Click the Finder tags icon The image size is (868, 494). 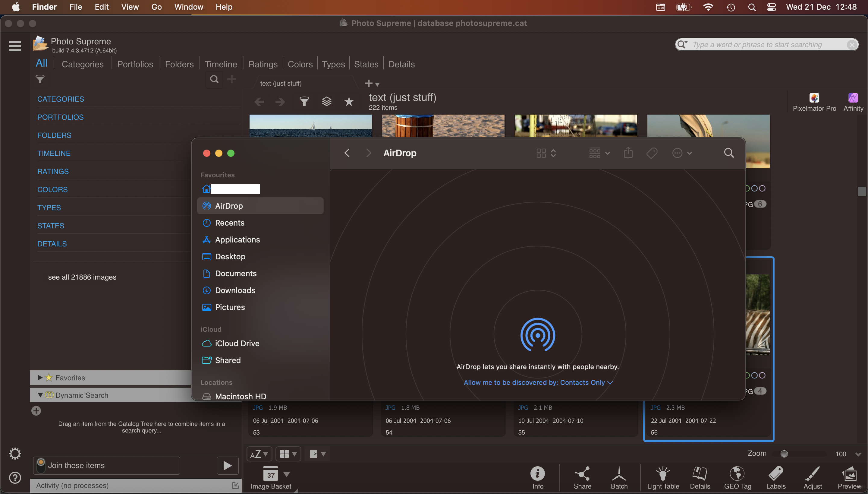(652, 153)
